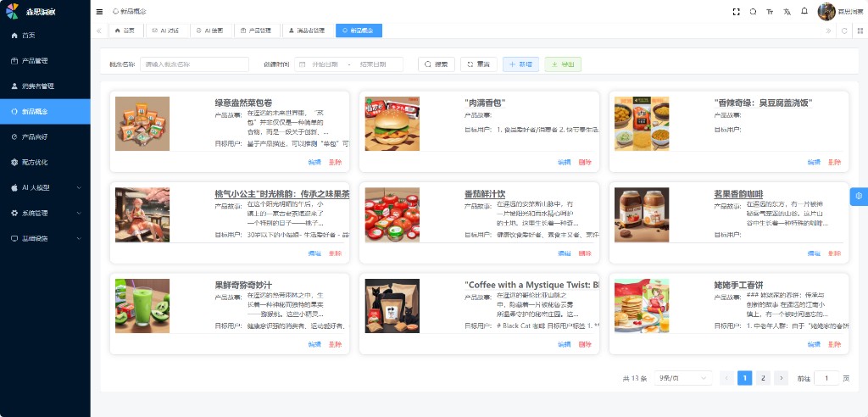The height and width of the screenshot is (417, 868).
Task: Select the active 新品概念 tab
Action: click(359, 31)
